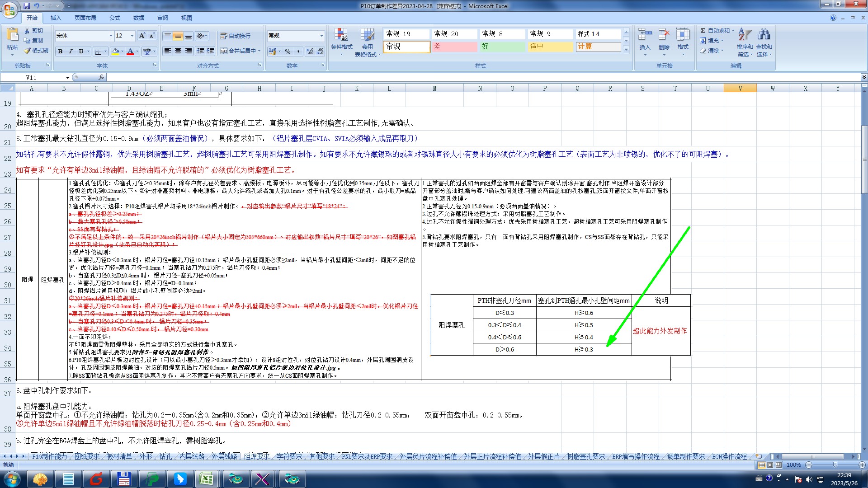
Task: Click the Percent Style button
Action: 288,52
